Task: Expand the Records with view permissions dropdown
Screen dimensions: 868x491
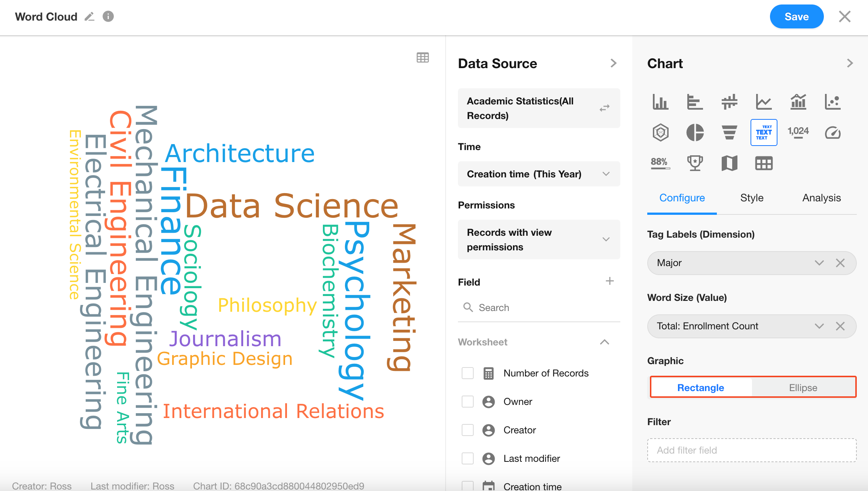Action: coord(539,240)
